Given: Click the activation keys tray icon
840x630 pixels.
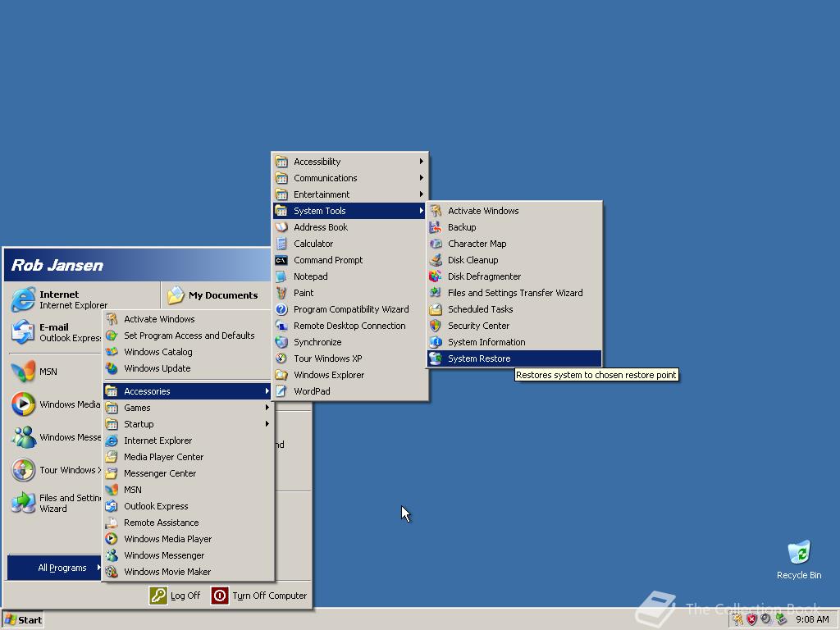Looking at the screenshot, I should pyautogui.click(x=737, y=620).
